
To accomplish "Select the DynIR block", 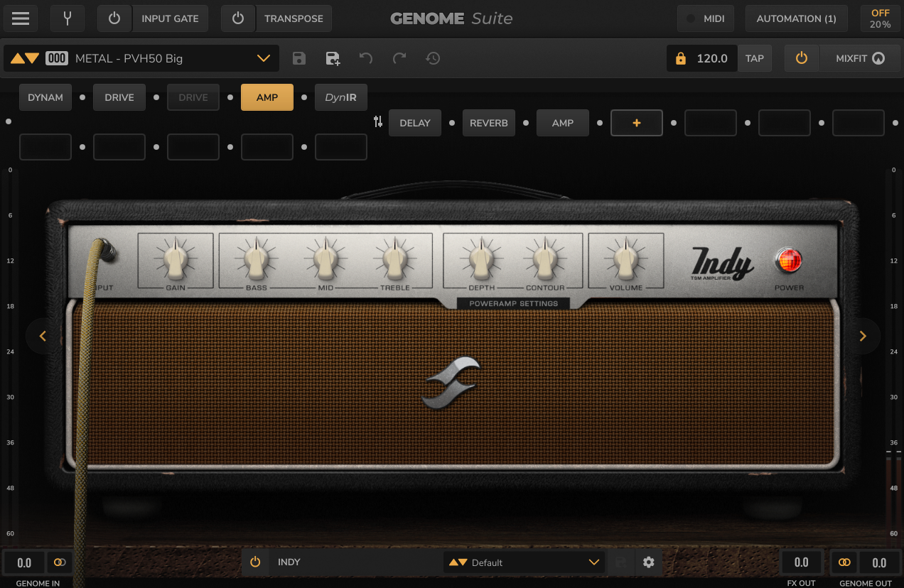I will point(341,97).
